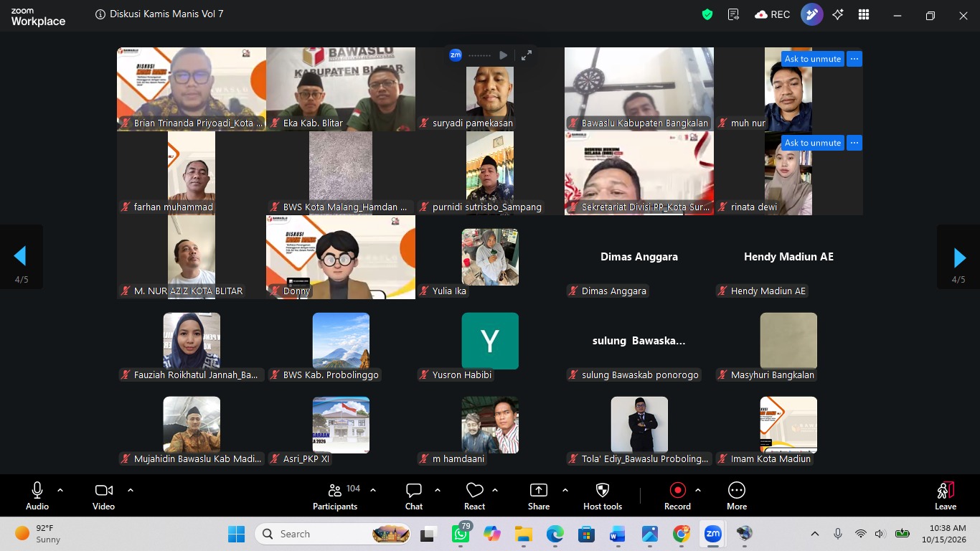Screen dimensions: 980x551
Task: Toggle the Audio microphone button
Action: (37, 496)
